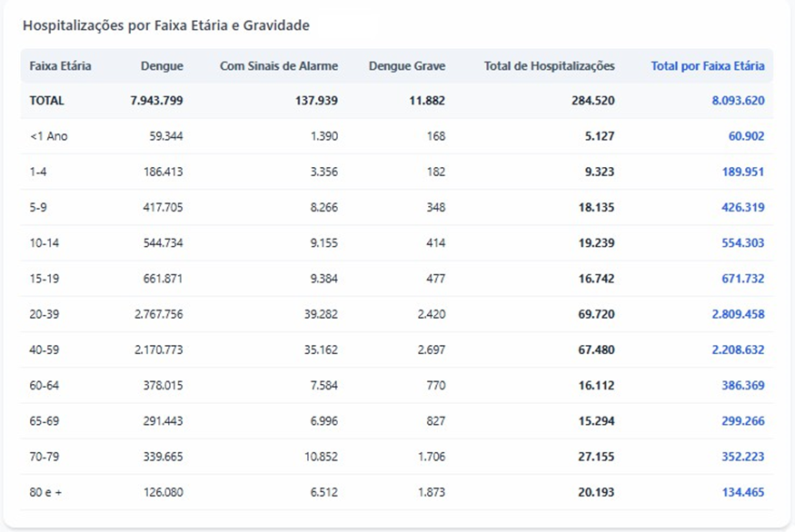The image size is (795, 532).
Task: Click the table title Hospitalizações por Faixa Etária e Gravidade
Action: [x=165, y=26]
